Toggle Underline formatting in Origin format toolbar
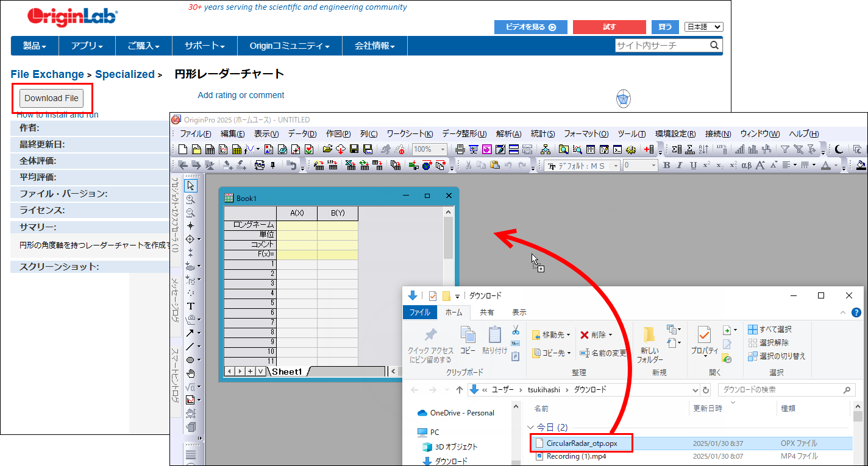 693,165
